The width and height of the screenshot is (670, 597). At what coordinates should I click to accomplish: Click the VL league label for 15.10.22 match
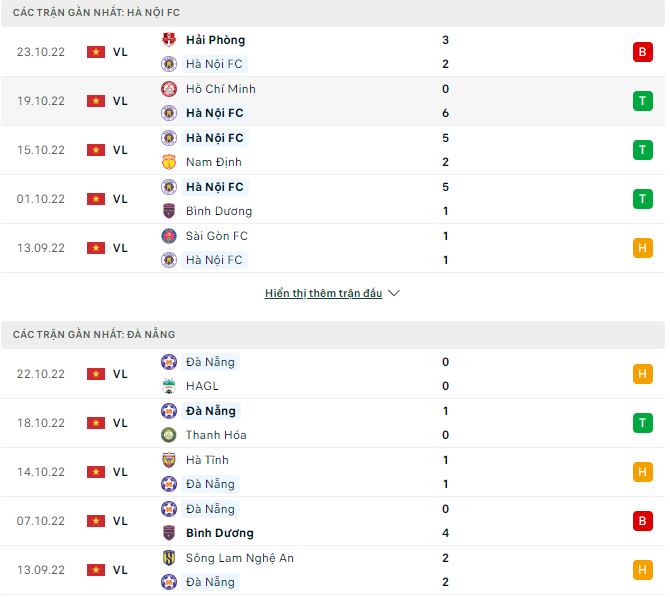[x=120, y=150]
